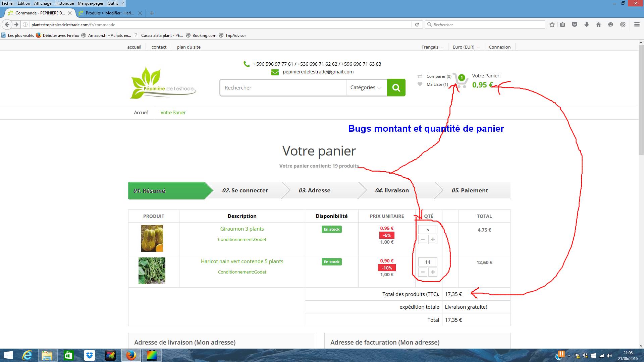Open the downloads arrow icon
This screenshot has width=644, height=362.
587,24
